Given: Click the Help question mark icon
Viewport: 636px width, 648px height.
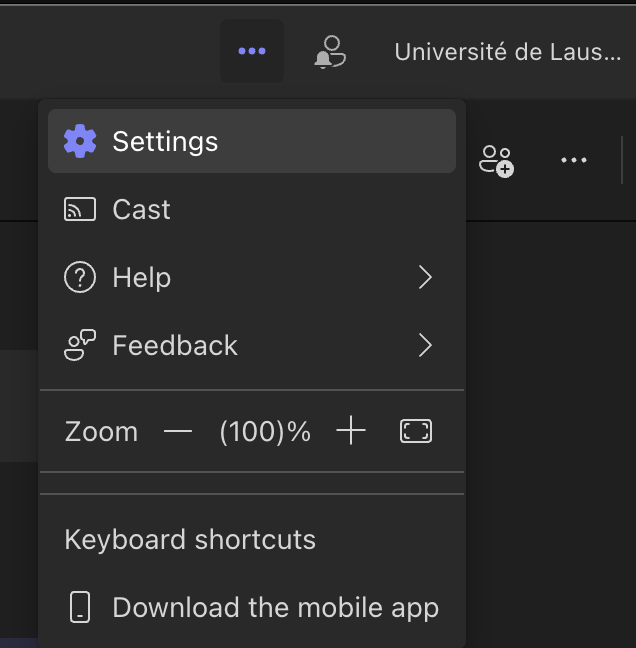Looking at the screenshot, I should pos(80,277).
